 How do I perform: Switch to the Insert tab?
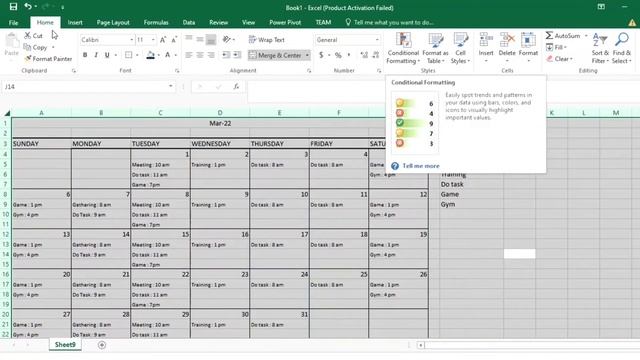coord(75,22)
